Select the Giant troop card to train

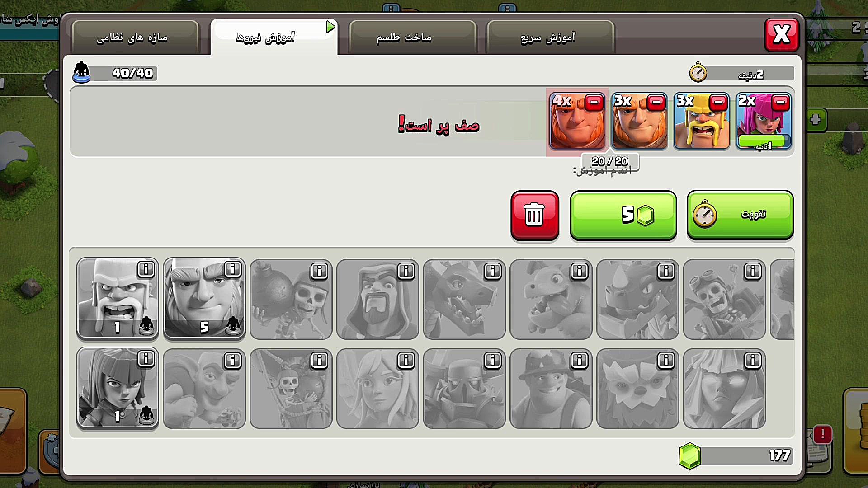204,299
